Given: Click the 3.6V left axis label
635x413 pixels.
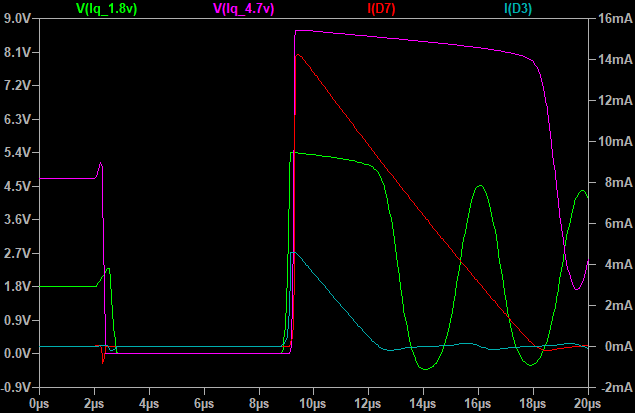Looking at the screenshot, I should pos(17,219).
